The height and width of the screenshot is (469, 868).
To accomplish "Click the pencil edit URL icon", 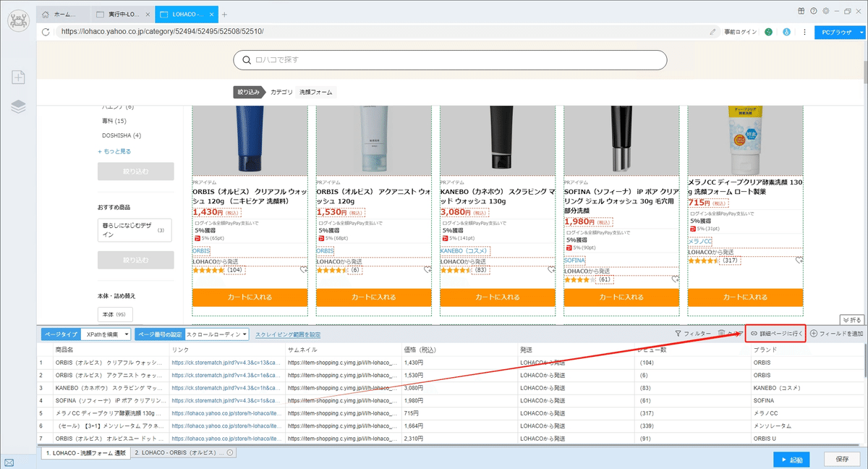I will click(713, 32).
